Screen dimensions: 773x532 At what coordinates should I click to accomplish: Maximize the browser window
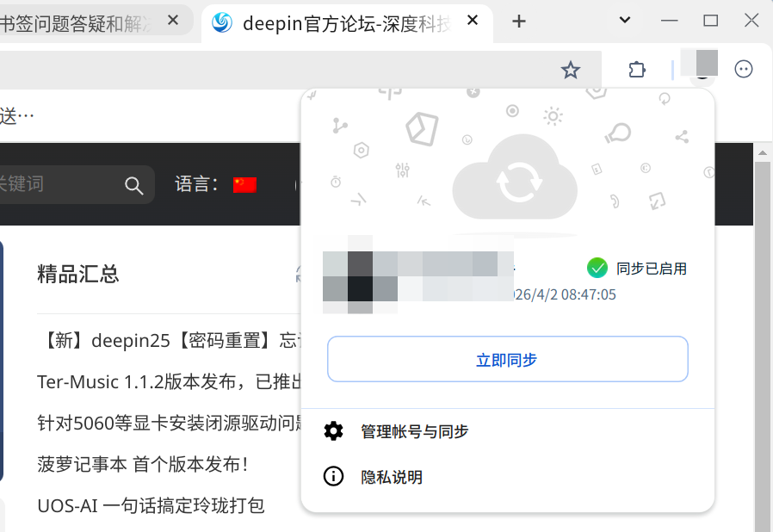[710, 21]
